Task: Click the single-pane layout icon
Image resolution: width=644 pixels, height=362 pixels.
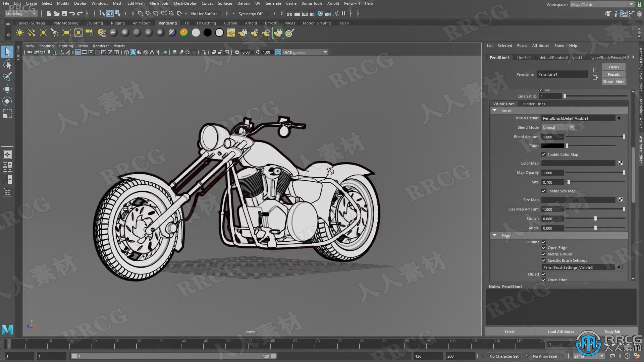Action: pyautogui.click(x=7, y=155)
